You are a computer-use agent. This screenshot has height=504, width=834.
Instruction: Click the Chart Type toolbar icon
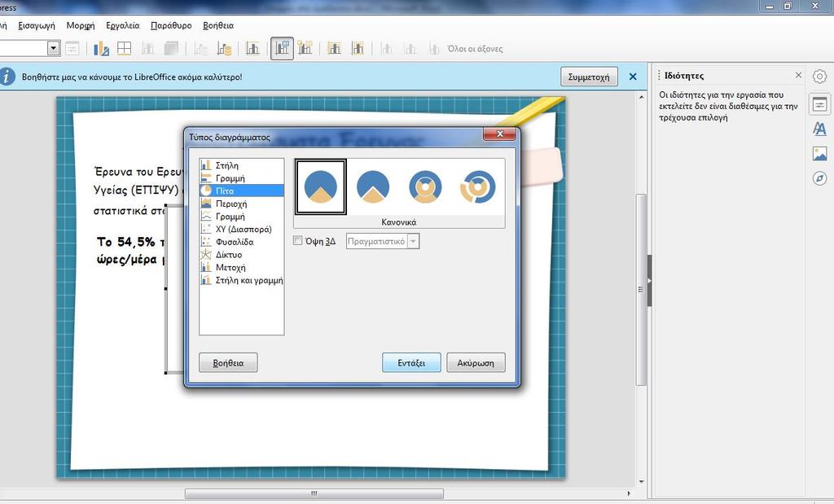coord(101,48)
